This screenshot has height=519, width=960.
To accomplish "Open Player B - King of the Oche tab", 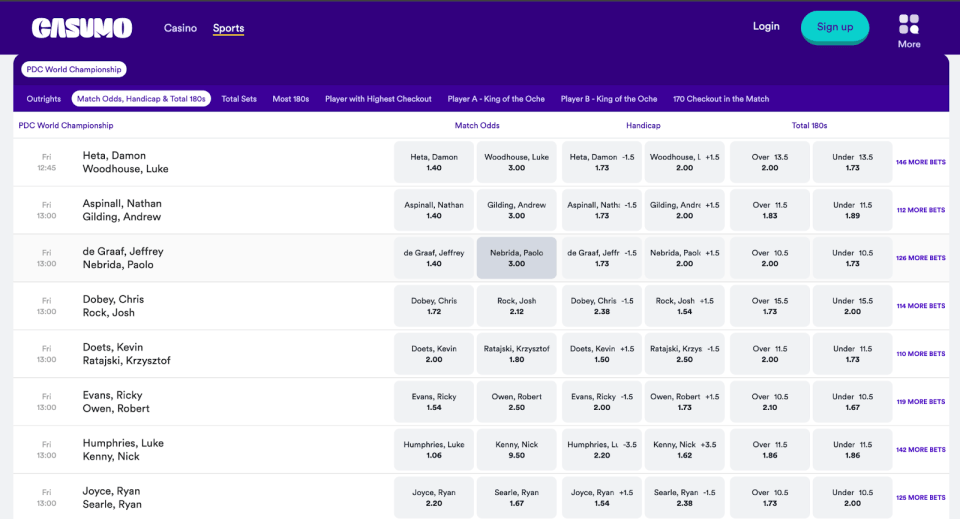I will [x=609, y=99].
